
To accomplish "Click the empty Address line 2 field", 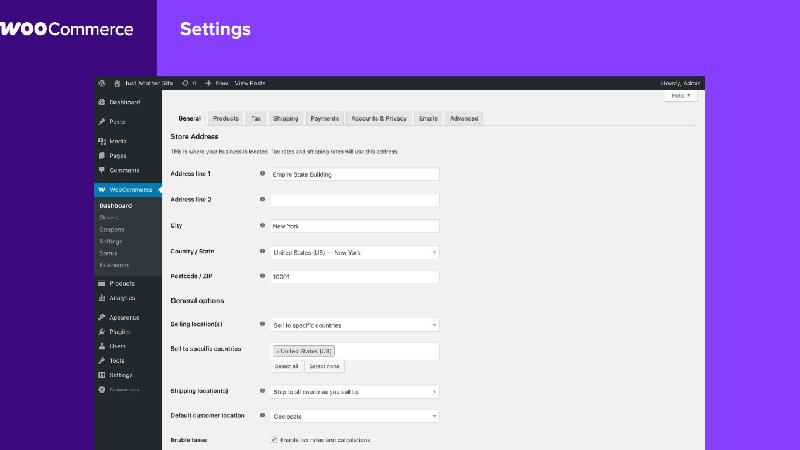I will coord(355,200).
